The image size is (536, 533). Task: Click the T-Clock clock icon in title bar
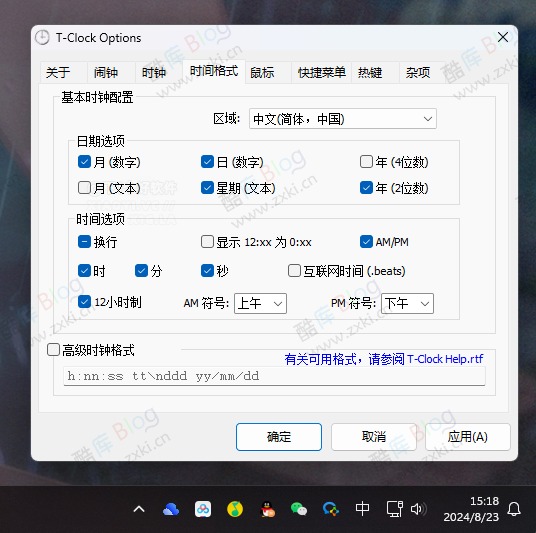[42, 38]
